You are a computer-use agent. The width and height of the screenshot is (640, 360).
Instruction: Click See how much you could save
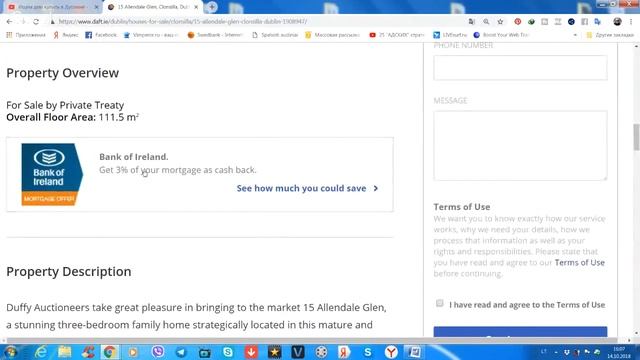tap(301, 188)
